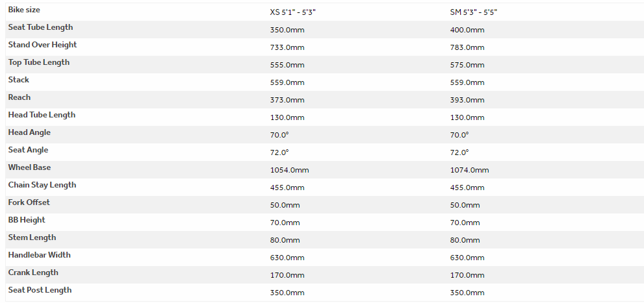Select the Bike size row label
The height and width of the screenshot is (303, 644).
coord(26,10)
